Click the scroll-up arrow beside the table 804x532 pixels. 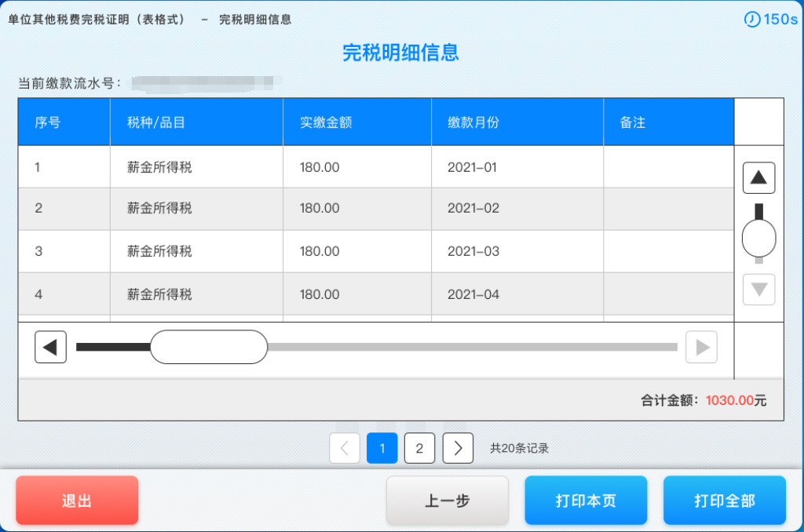point(758,177)
